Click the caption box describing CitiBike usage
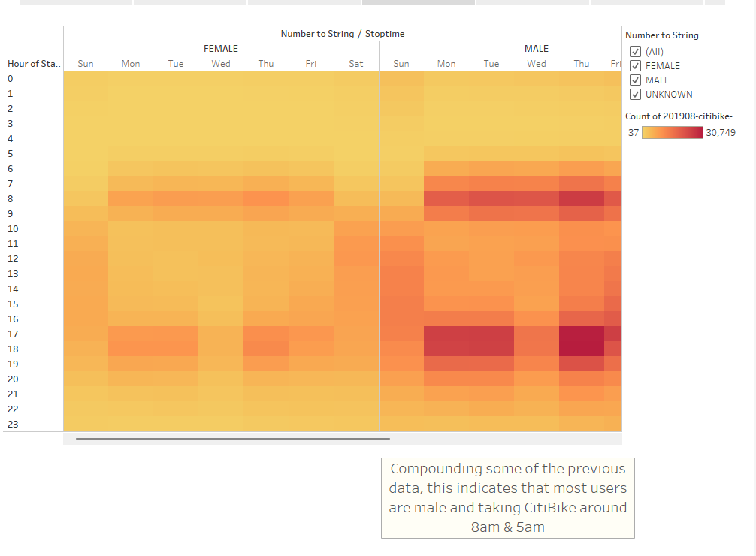The height and width of the screenshot is (556, 756). point(508,497)
